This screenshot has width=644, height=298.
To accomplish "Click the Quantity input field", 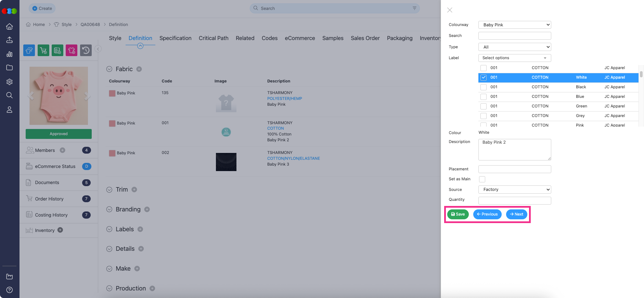I will [514, 200].
